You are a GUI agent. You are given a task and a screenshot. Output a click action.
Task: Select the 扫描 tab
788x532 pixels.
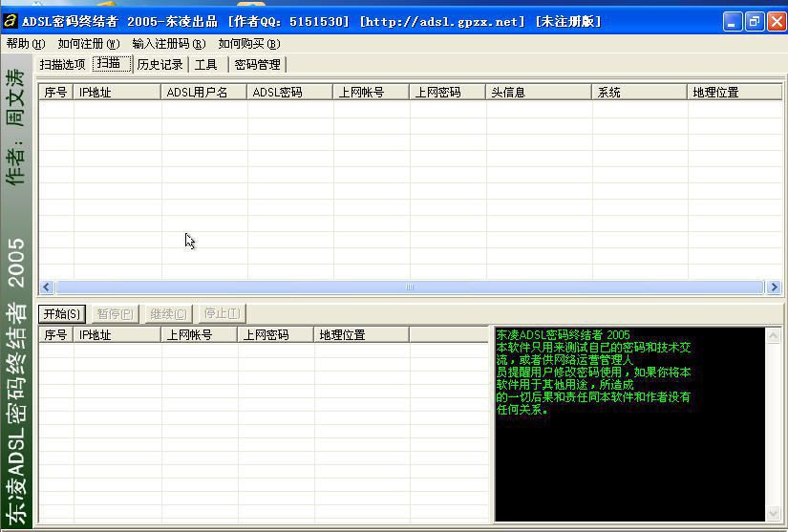112,64
